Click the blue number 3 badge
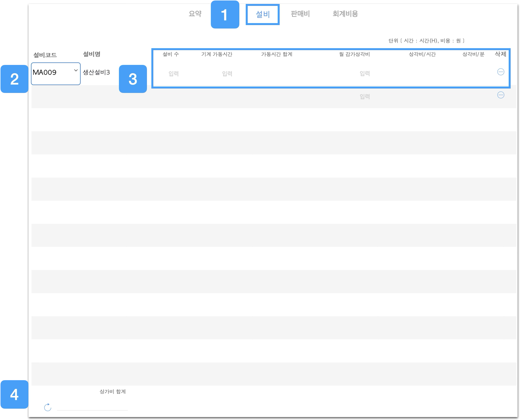Screen dimensions: 520x420 tap(133, 79)
